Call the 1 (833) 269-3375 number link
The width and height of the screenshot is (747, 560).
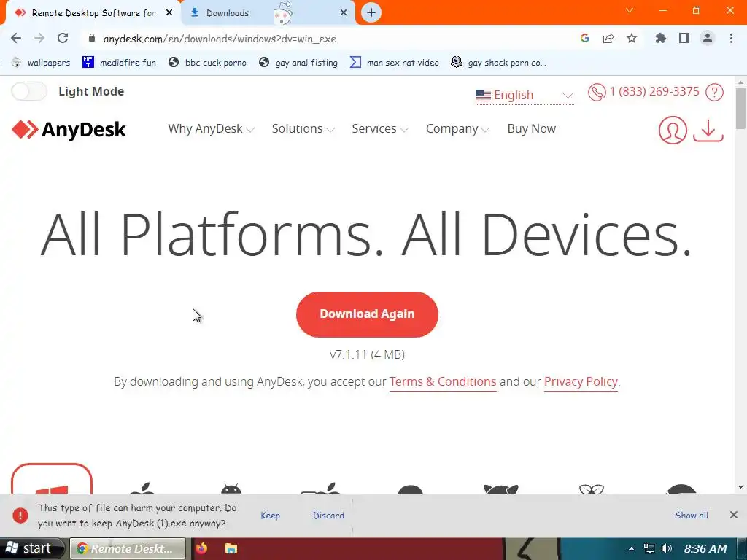click(x=654, y=91)
